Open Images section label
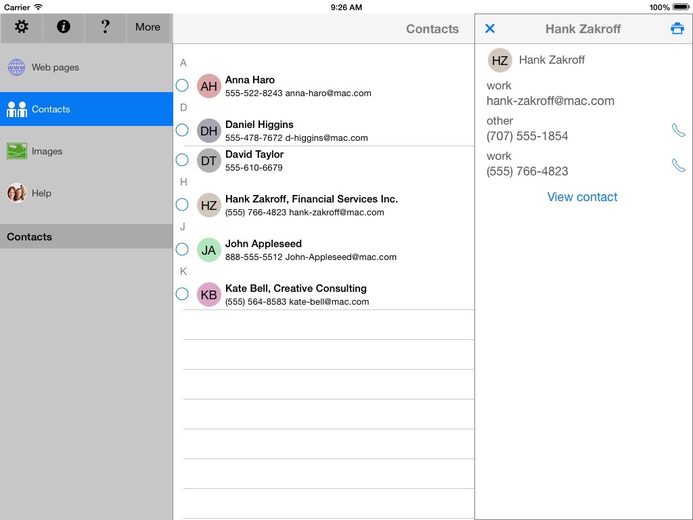The height and width of the screenshot is (520, 693). (x=47, y=151)
